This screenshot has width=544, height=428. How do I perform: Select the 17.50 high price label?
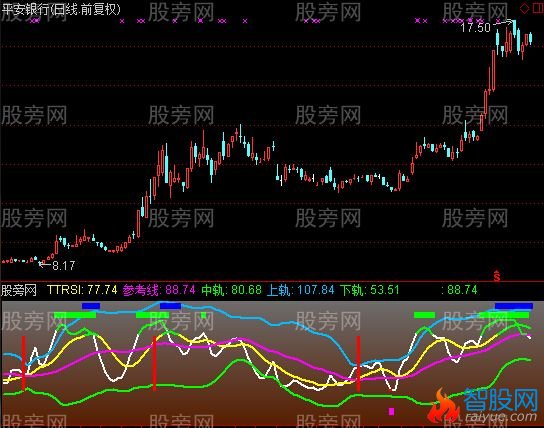[x=475, y=27]
